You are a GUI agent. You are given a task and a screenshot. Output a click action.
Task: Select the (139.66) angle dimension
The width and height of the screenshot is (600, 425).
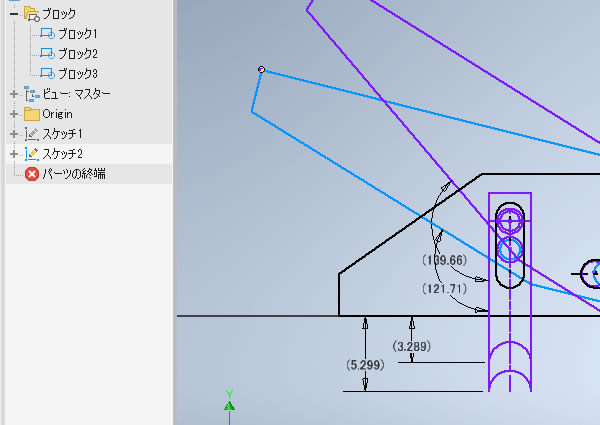(444, 261)
